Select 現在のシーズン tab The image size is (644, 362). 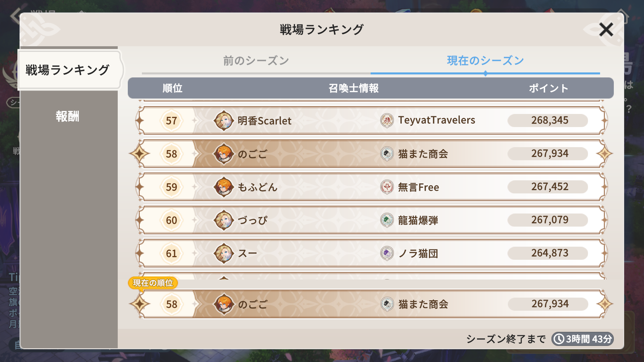485,61
